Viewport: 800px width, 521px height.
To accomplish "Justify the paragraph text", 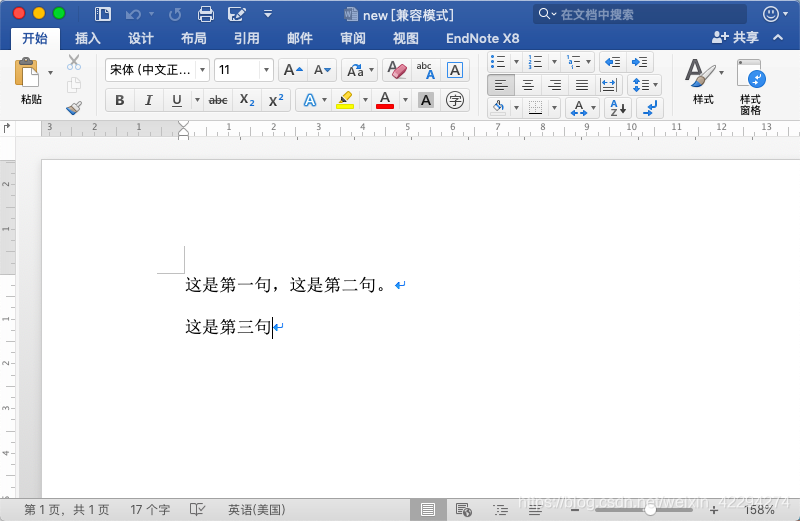I will 582,85.
